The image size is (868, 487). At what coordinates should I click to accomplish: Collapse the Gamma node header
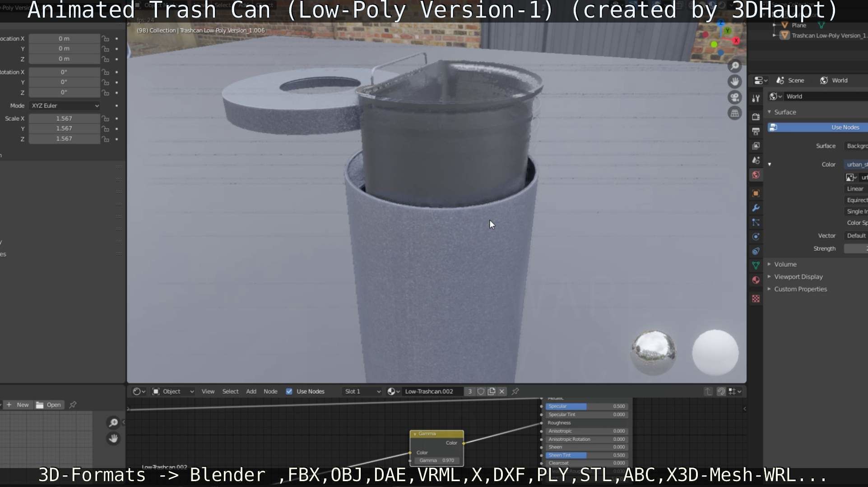point(415,434)
